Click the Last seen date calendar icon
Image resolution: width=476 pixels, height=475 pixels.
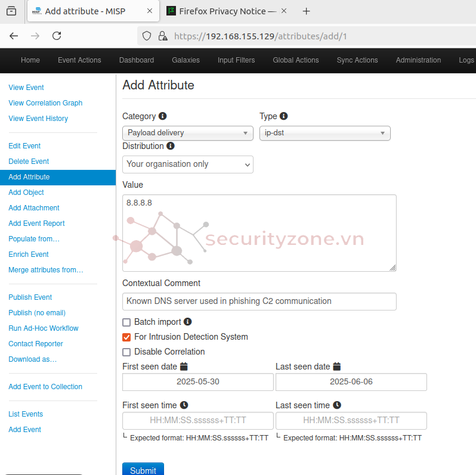pos(337,367)
